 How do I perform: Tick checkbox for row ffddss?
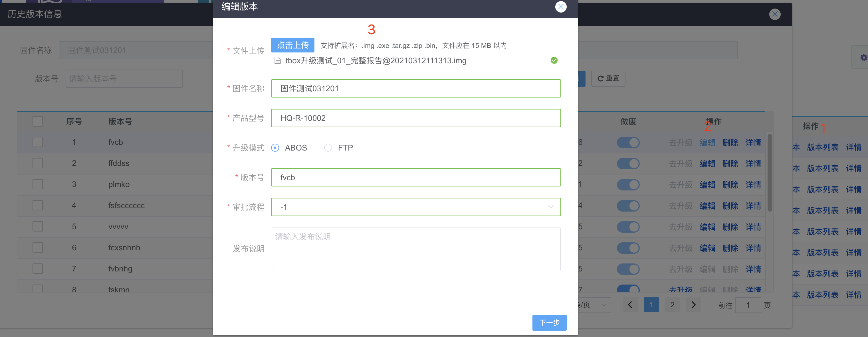(38, 163)
